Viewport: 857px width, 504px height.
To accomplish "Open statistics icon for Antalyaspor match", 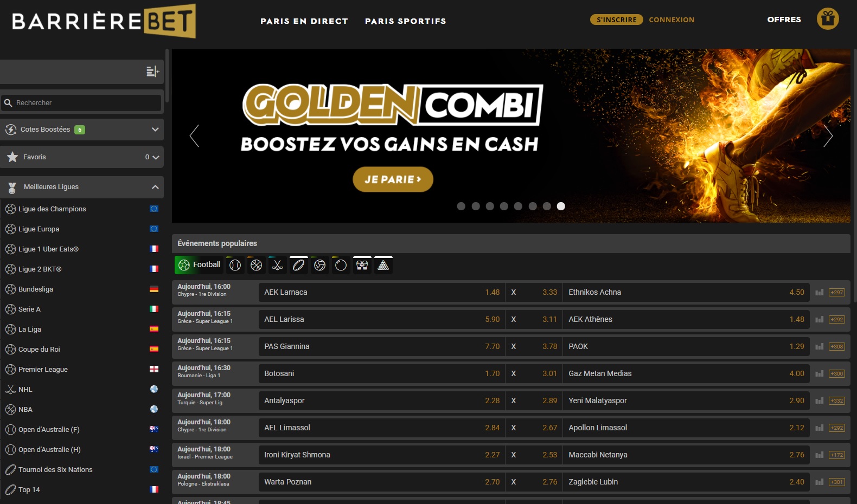I will (819, 400).
